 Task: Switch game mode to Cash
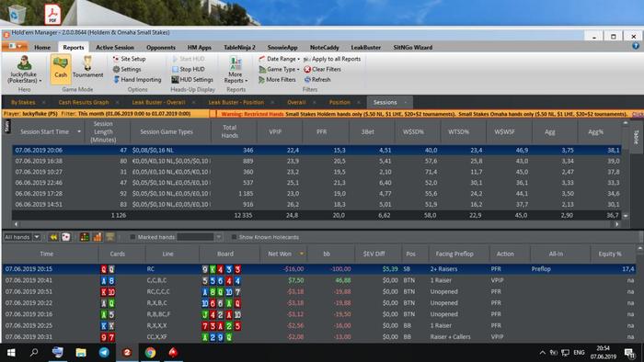[61, 69]
